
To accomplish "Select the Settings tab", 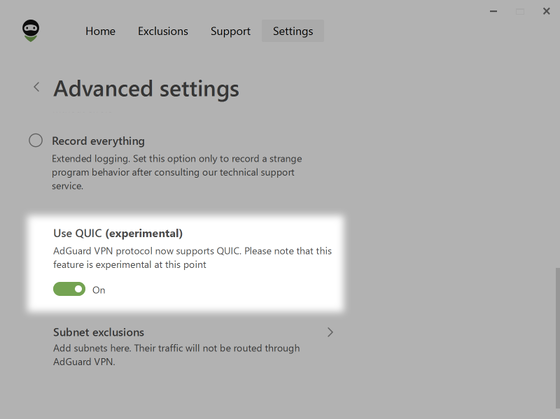I will pyautogui.click(x=293, y=31).
